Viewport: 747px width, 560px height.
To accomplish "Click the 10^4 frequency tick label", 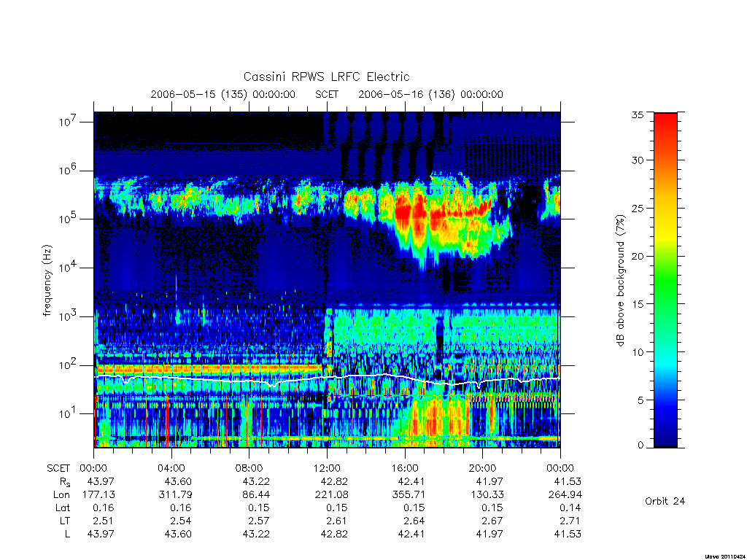I will pos(69,268).
